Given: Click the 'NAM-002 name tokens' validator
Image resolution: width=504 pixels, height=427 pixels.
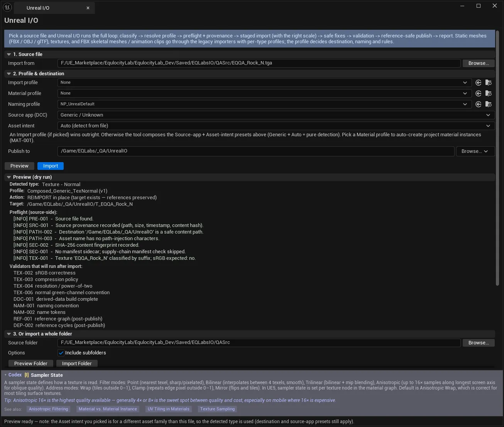Looking at the screenshot, I should pyautogui.click(x=39, y=312).
